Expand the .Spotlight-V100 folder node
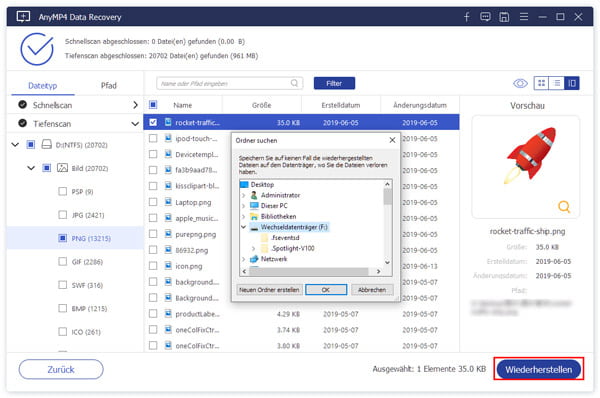Viewport: 600px width, 398px height. 254,248
